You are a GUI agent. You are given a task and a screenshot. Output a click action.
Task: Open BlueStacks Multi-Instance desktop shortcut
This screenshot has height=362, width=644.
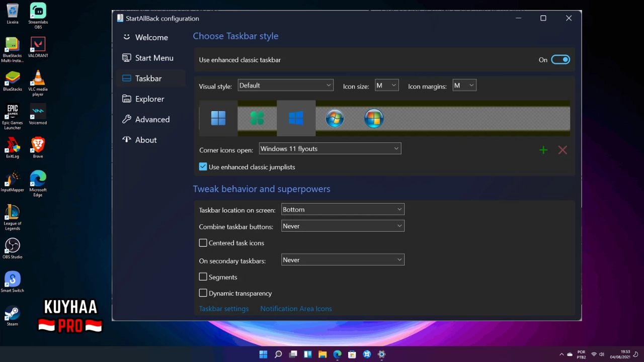tap(13, 50)
